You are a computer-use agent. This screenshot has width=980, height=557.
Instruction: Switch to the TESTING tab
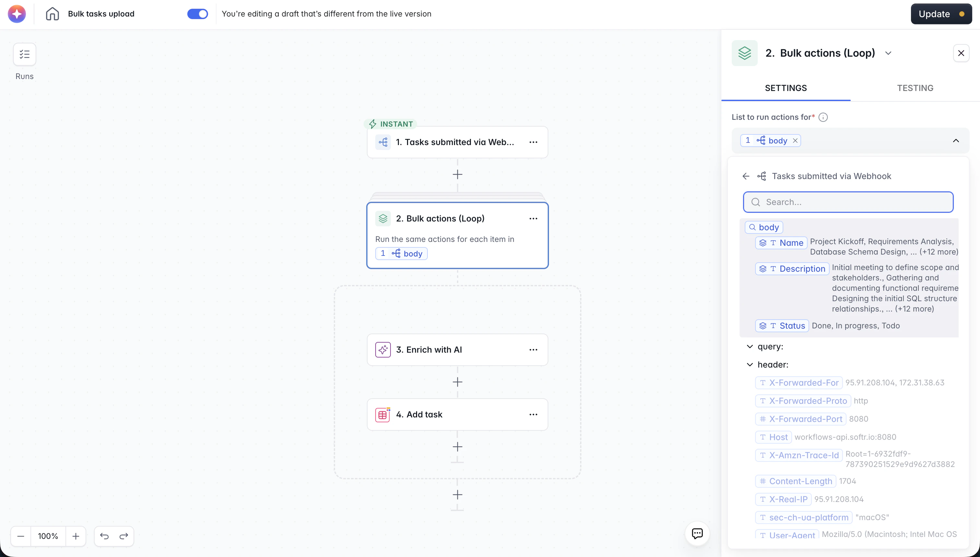pyautogui.click(x=915, y=88)
